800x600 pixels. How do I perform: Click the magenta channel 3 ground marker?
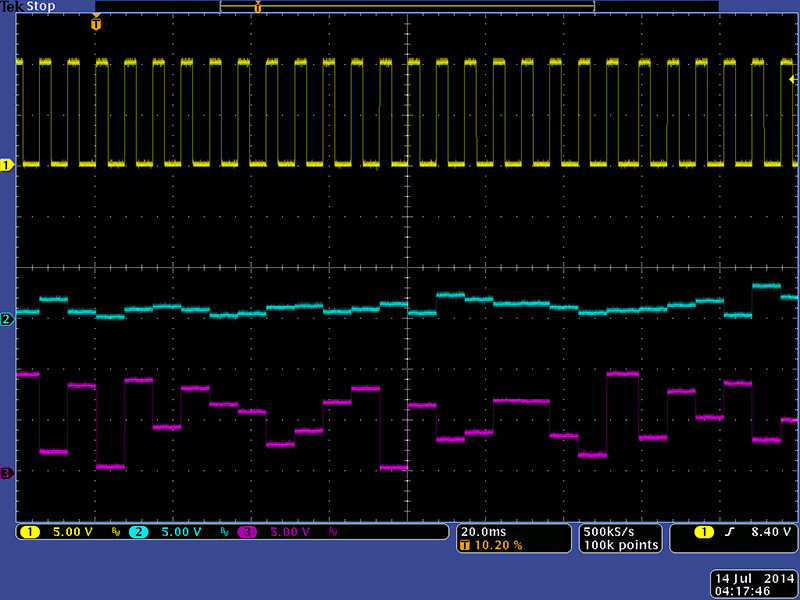[7, 473]
